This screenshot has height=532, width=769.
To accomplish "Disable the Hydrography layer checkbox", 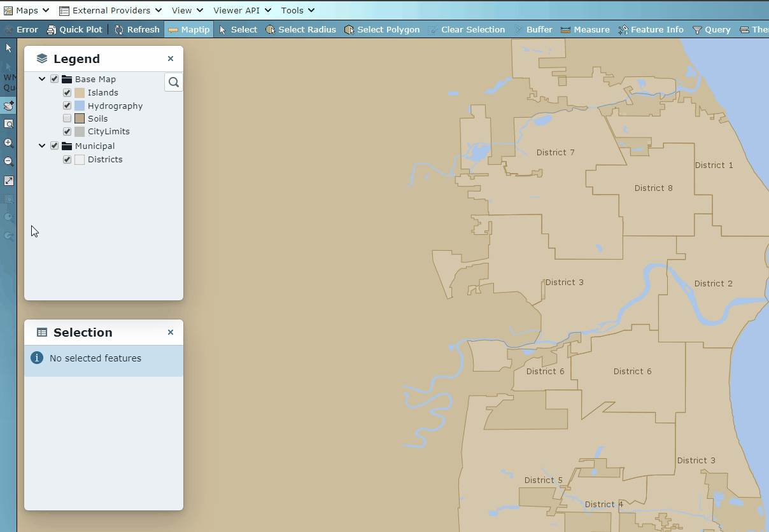I will [x=67, y=106].
